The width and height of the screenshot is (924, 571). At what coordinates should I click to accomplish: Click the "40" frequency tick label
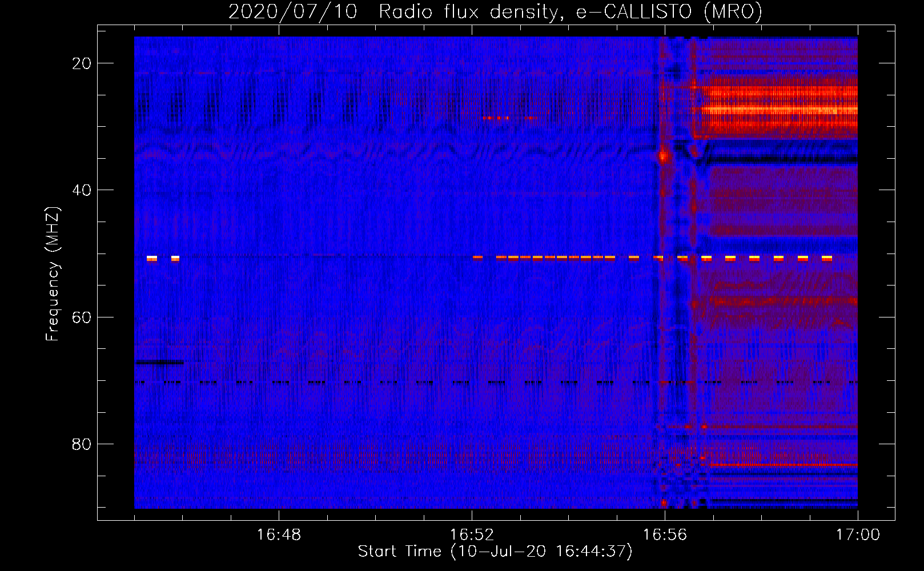coord(82,190)
